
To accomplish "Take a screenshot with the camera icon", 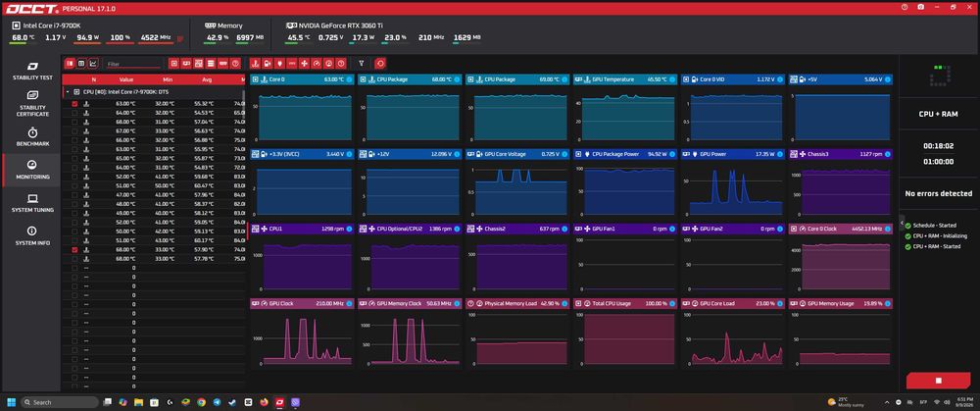I will [920, 8].
